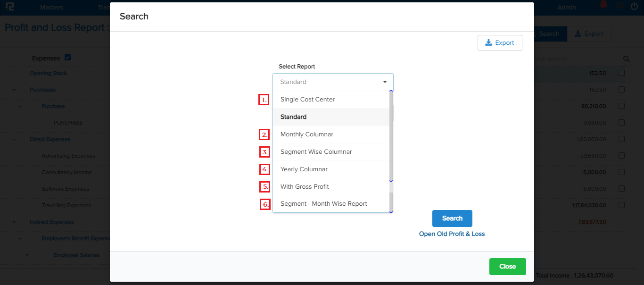The width and height of the screenshot is (644, 285).
Task: Collapse the Indirect Expenses tree node
Action: pos(14,222)
